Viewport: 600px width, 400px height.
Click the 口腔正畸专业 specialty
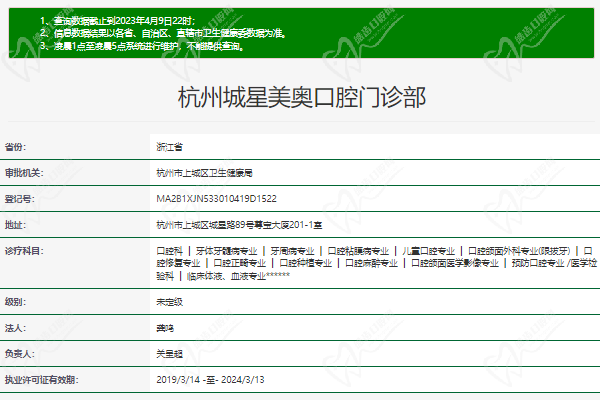tap(240, 263)
